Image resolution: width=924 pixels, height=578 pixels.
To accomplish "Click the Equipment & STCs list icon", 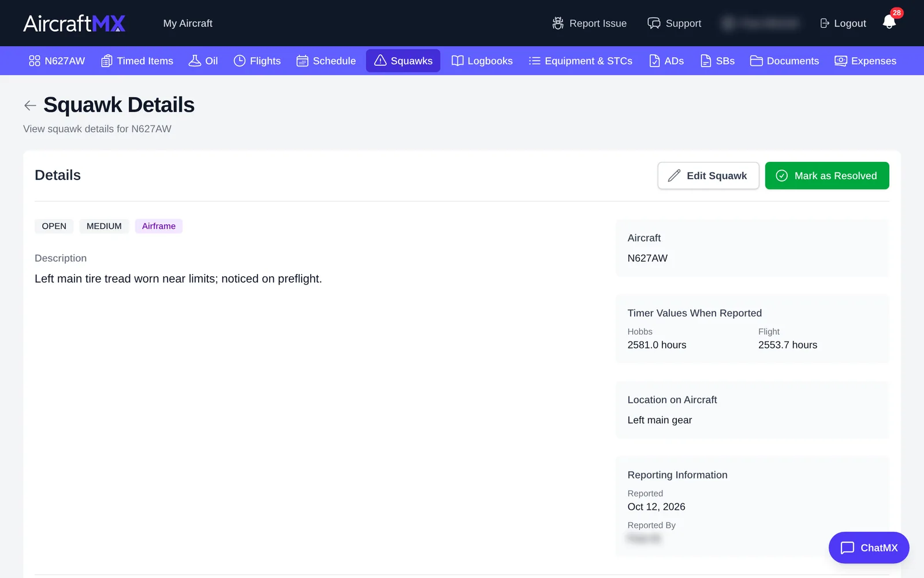I will [x=535, y=61].
